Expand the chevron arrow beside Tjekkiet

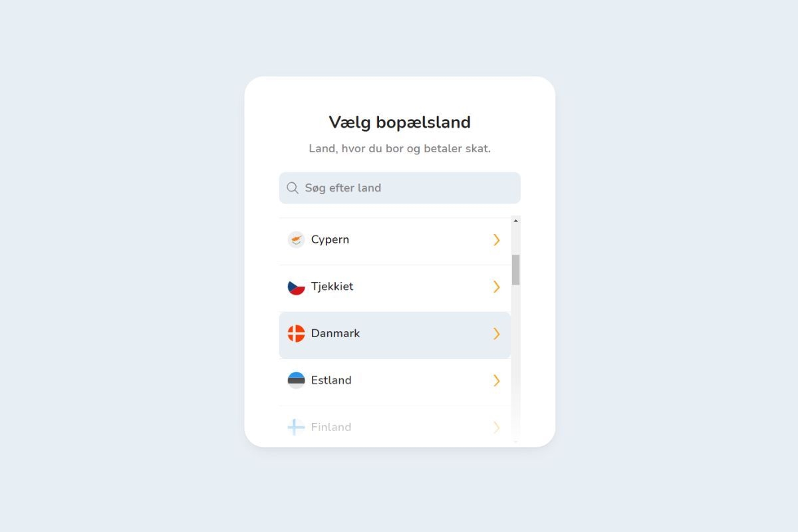(496, 287)
